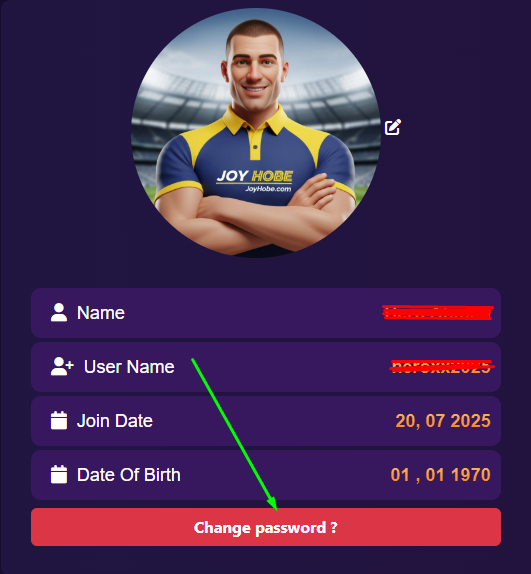This screenshot has width=531, height=574.
Task: Click the edit profile picture pencil icon
Action: click(393, 127)
